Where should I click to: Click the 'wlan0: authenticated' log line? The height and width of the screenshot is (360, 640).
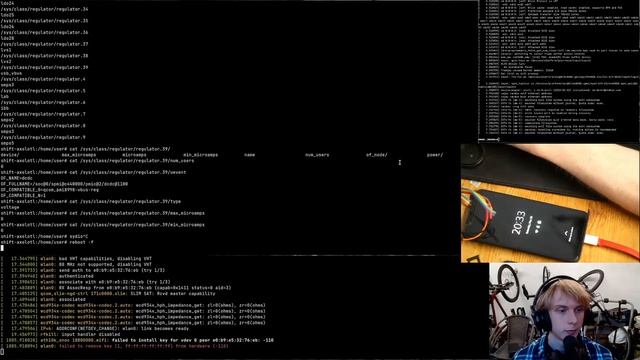pyautogui.click(x=47, y=276)
